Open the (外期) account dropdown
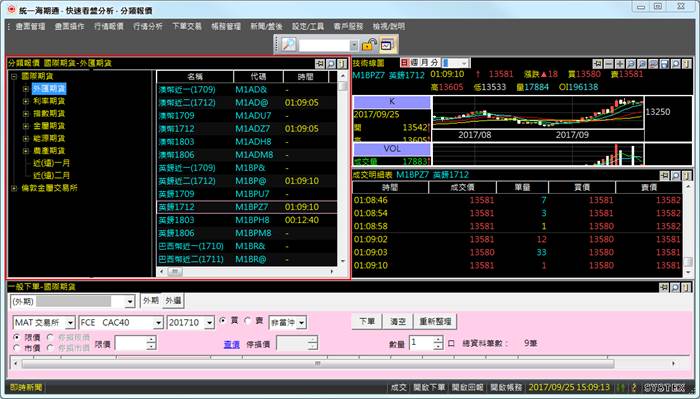Viewport: 700px width, 399px height. (129, 302)
